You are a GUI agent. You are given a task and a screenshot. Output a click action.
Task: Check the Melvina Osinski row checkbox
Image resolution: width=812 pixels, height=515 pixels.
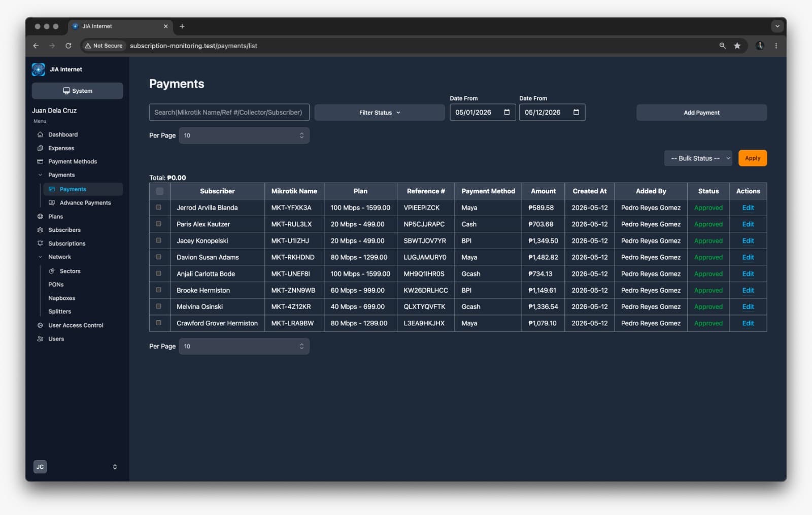point(158,306)
